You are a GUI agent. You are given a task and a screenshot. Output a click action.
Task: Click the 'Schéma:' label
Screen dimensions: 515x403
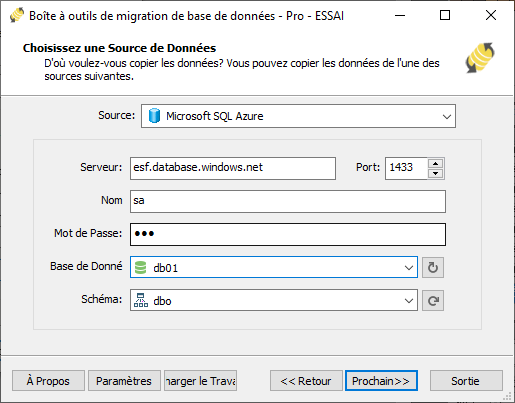click(x=102, y=299)
